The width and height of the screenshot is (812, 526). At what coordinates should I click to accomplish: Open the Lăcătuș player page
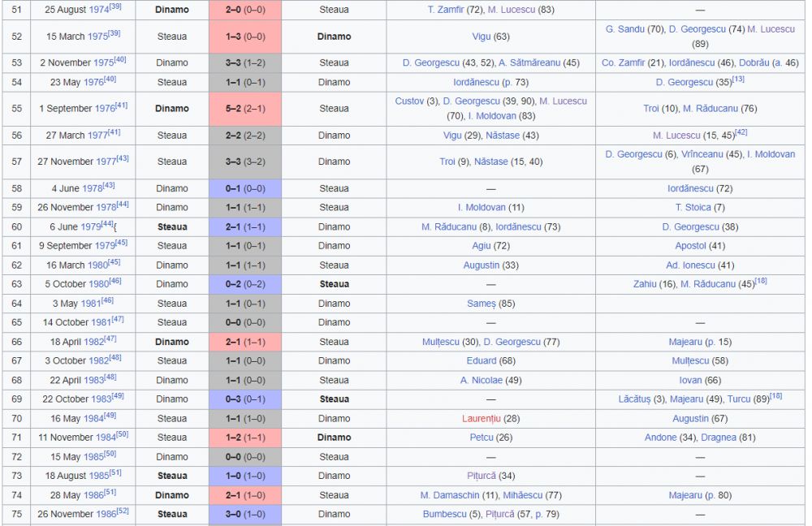634,399
